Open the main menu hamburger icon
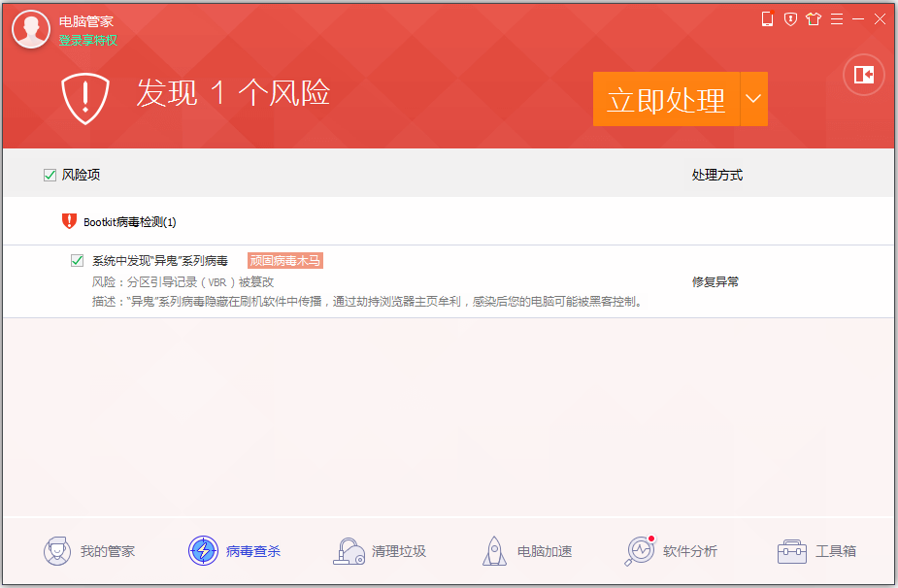Viewport: 898px width, 588px height. 837,19
